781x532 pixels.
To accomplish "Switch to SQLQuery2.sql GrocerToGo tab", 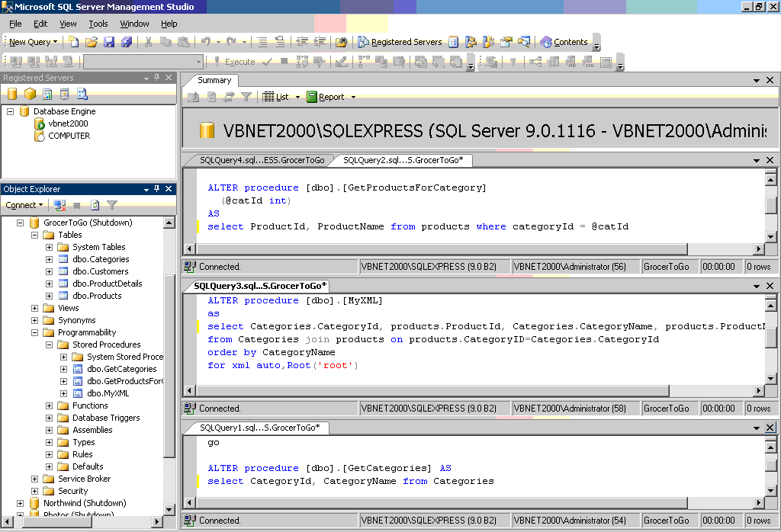I will click(x=403, y=160).
